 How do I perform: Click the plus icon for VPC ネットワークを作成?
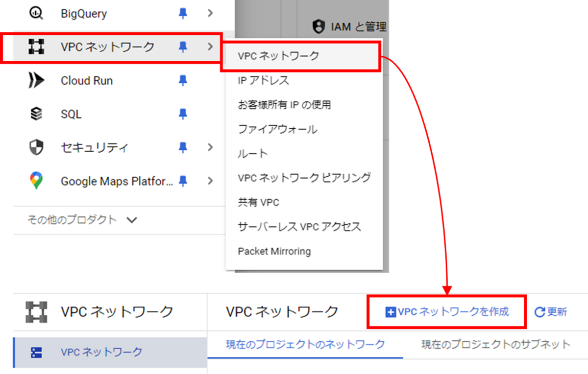point(391,312)
